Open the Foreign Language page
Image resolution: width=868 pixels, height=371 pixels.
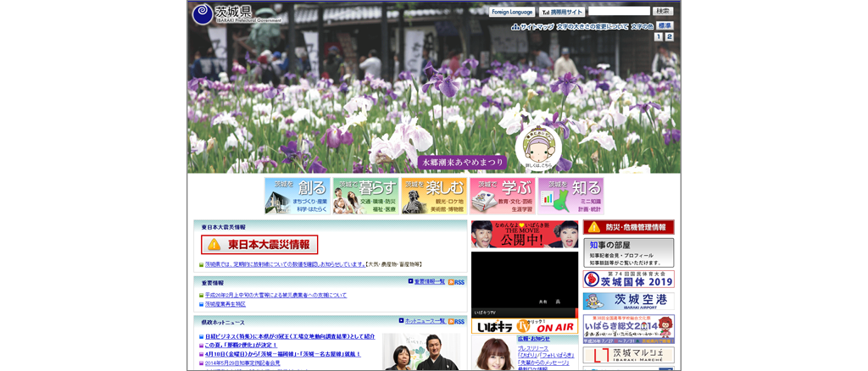click(x=512, y=12)
